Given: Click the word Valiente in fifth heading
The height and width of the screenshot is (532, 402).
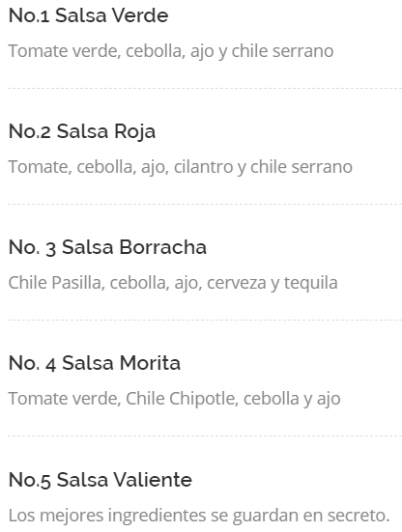Looking at the screenshot, I should coord(153,480).
